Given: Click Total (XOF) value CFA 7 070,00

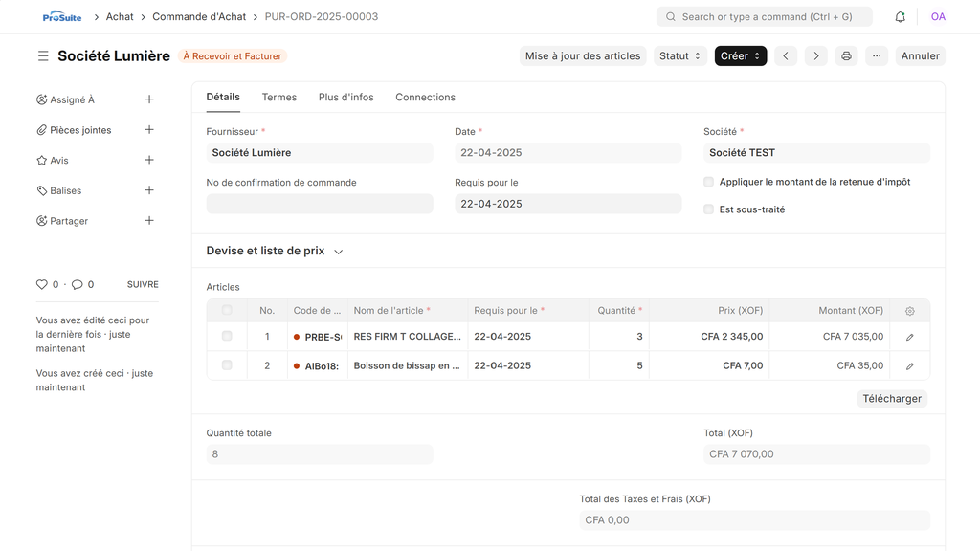Looking at the screenshot, I should click(817, 454).
